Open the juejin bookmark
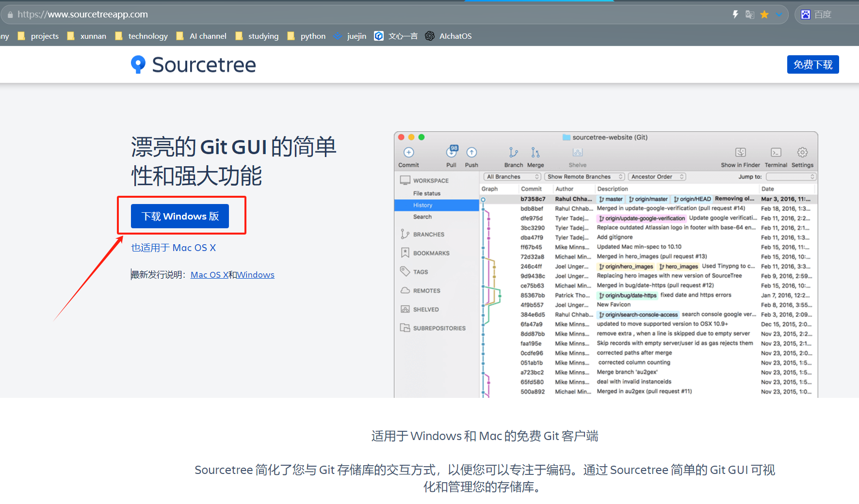The image size is (859, 504). [350, 36]
